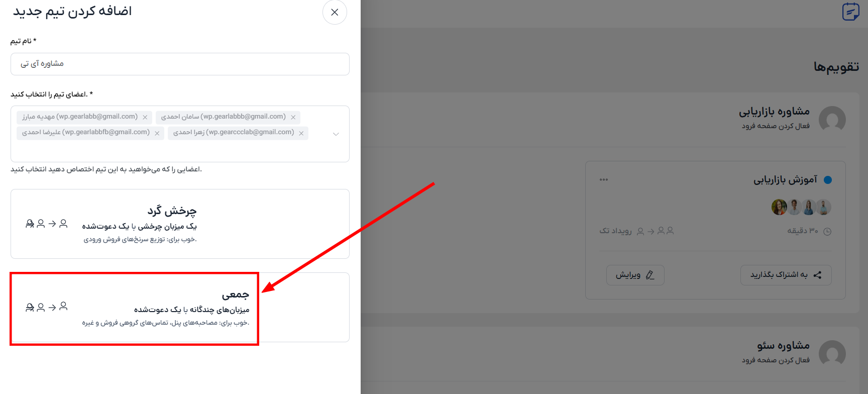Remove زهرا احمدی from selected members
Viewport: 868px width, 394px height.
tap(301, 133)
